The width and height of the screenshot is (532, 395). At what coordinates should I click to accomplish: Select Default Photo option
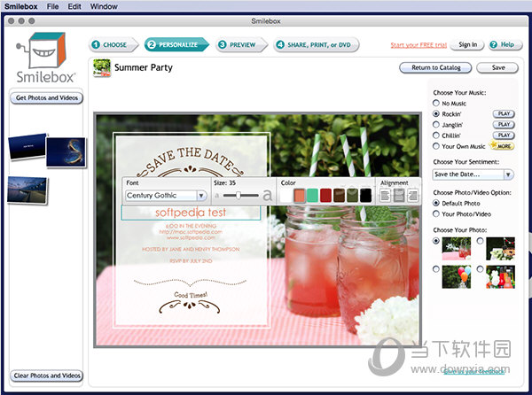(436, 203)
